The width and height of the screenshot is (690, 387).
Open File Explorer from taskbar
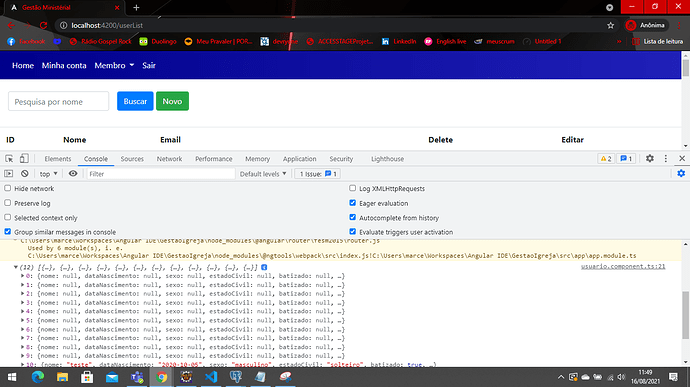click(62, 377)
